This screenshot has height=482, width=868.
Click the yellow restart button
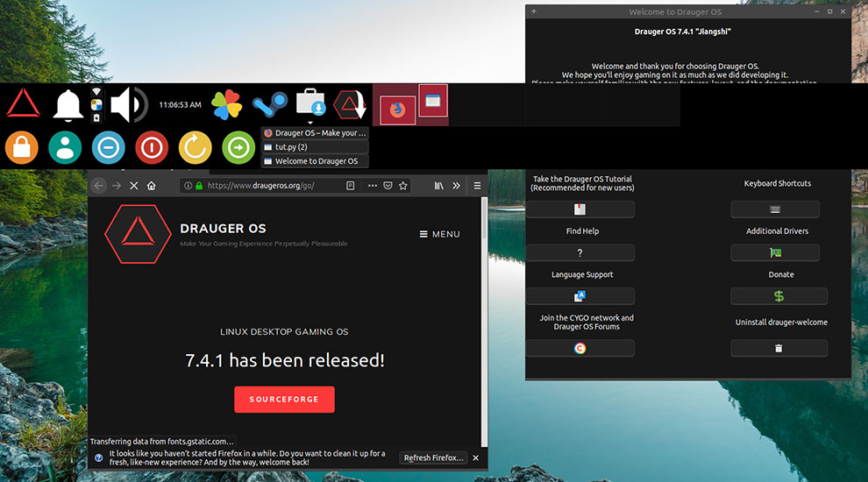coord(195,148)
